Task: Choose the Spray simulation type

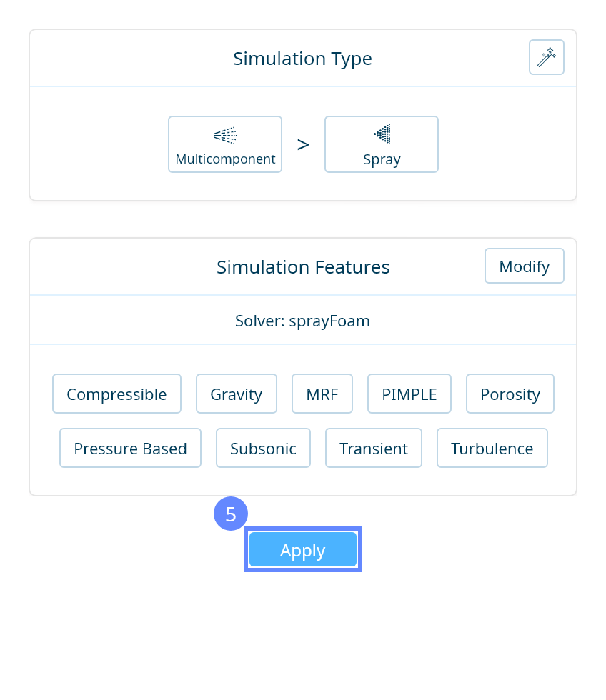Action: (382, 144)
